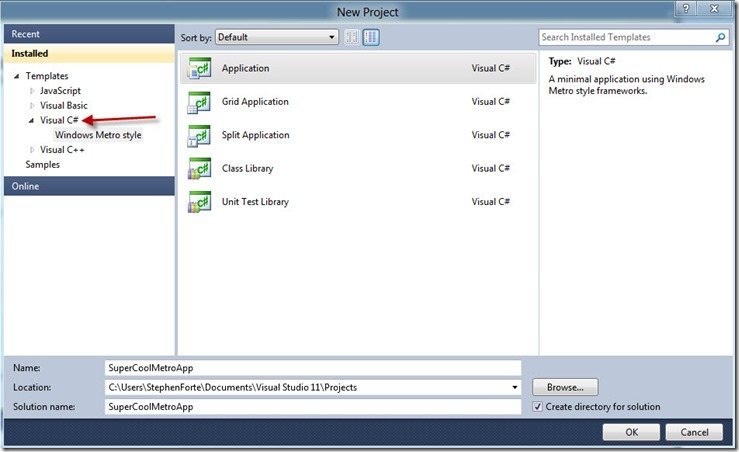Collapse the Visual C# tree node
Image resolution: width=739 pixels, height=452 pixels.
(x=31, y=121)
